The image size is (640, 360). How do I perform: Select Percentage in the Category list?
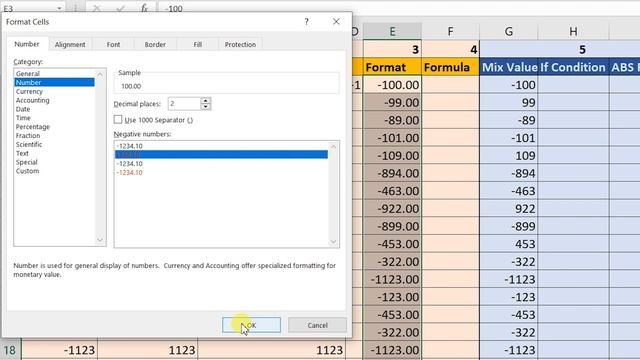coord(33,127)
